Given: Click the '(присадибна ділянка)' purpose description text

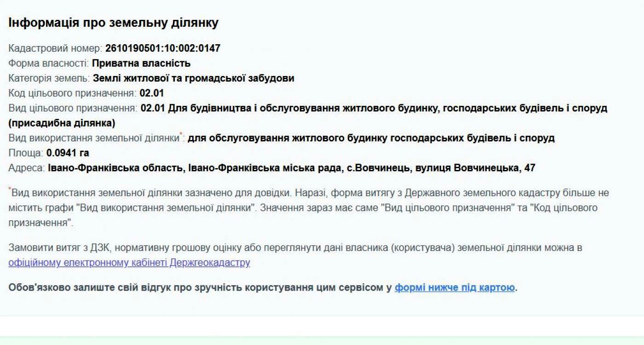Looking at the screenshot, I should [x=62, y=123].
